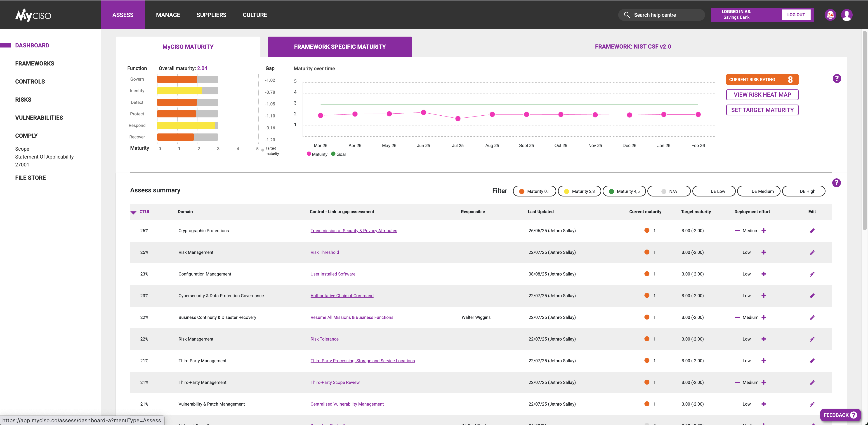Open the FEEDBACK button
This screenshot has height=425, width=868.
point(840,415)
